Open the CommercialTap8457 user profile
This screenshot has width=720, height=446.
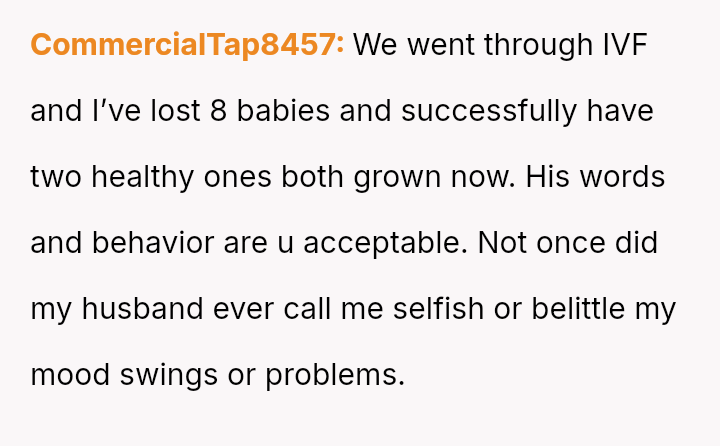187,45
